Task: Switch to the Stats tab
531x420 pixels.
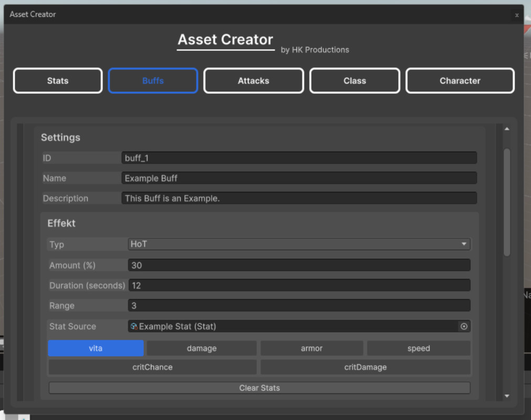Action: (57, 80)
